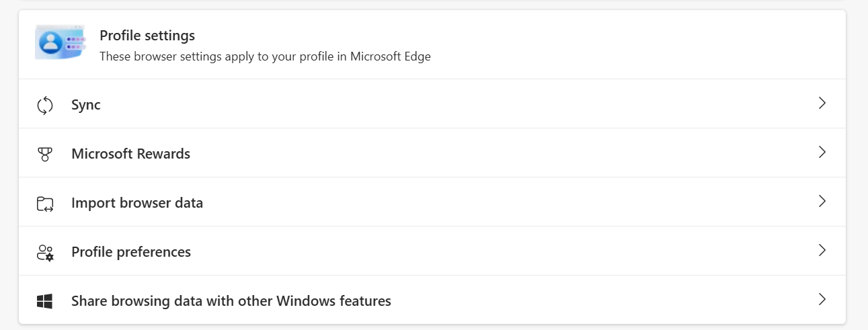Choose the Import browser data label
The width and height of the screenshot is (868, 330).
pyautogui.click(x=137, y=203)
